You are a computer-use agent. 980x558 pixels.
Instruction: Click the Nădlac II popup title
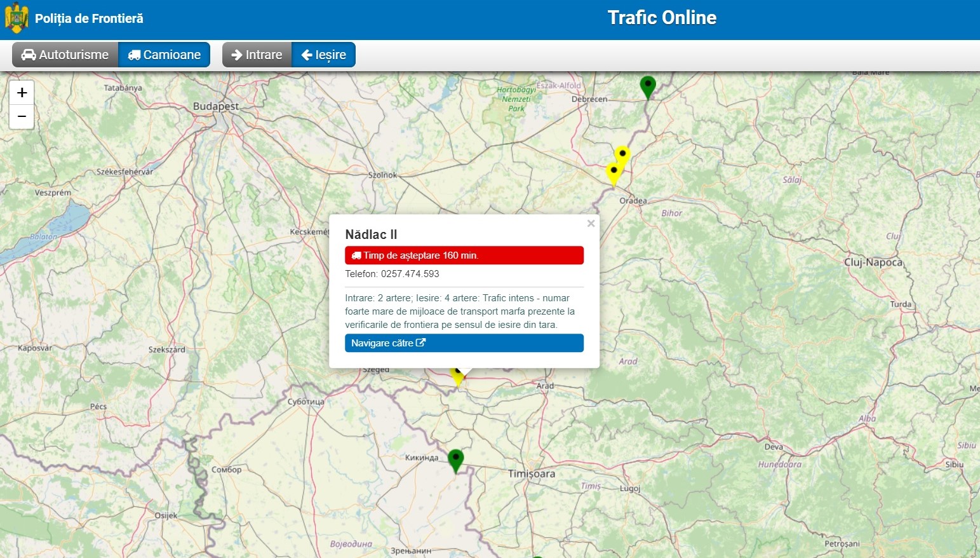coord(371,235)
